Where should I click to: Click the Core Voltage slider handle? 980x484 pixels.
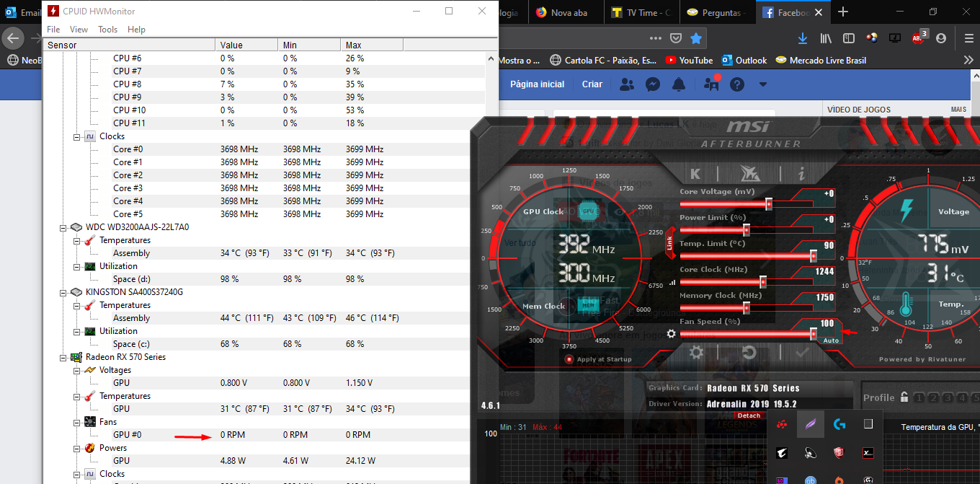(769, 204)
